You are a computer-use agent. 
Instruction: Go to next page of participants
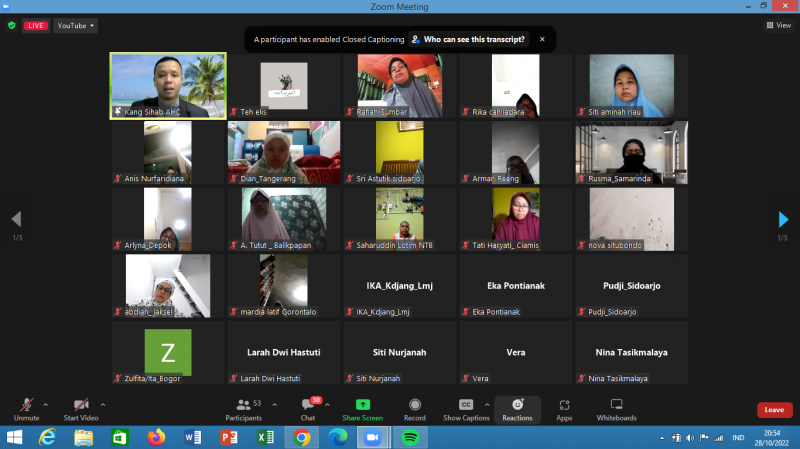[x=784, y=219]
